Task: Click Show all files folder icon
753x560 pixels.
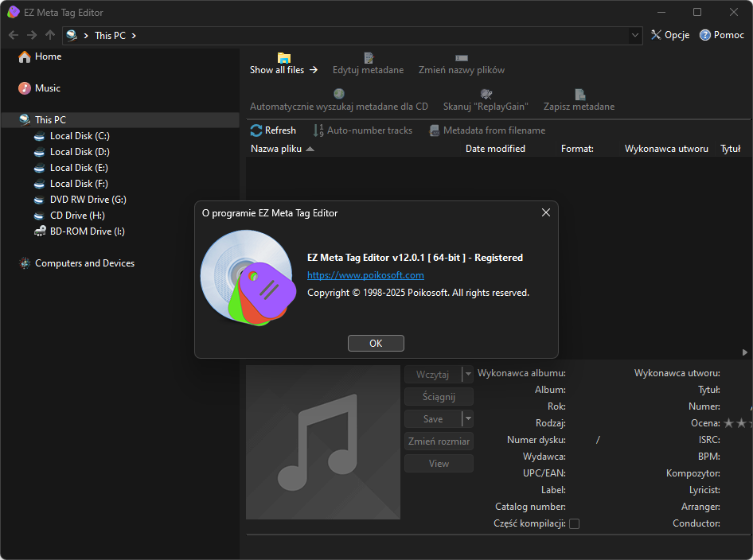Action: coord(284,58)
